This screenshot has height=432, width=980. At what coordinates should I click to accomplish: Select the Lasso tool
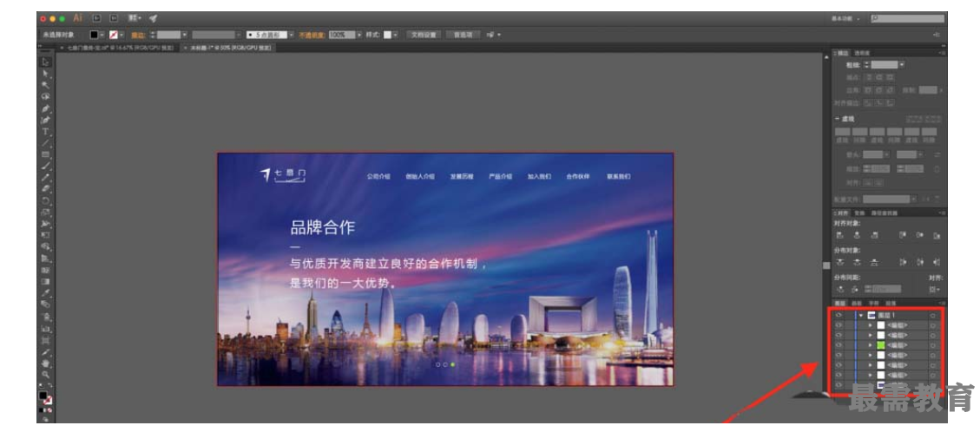pyautogui.click(x=46, y=97)
